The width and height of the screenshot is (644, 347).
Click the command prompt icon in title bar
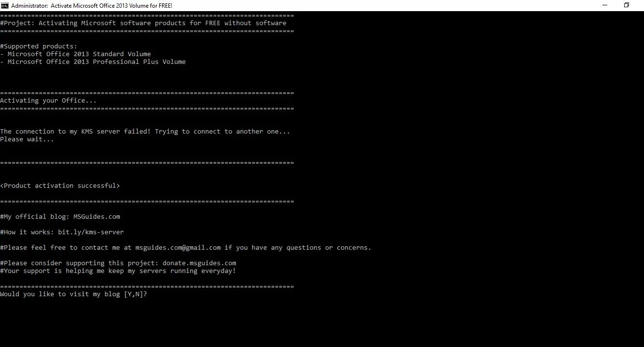[x=4, y=5]
